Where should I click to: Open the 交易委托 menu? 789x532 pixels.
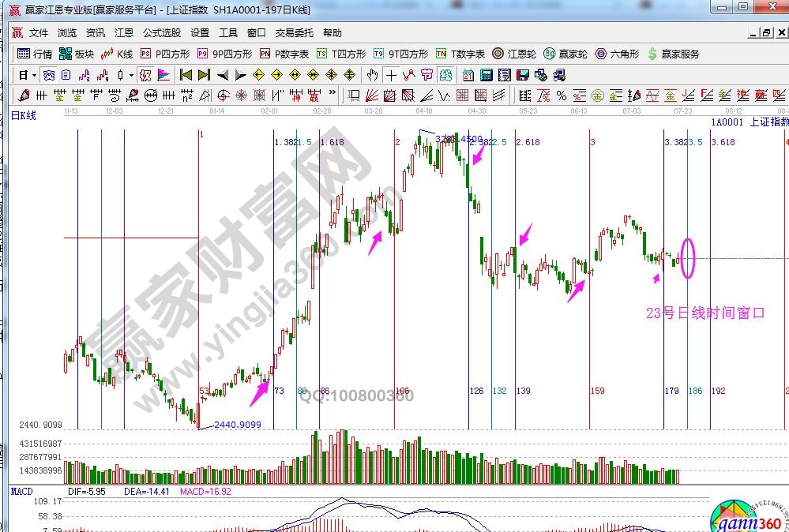pos(294,33)
